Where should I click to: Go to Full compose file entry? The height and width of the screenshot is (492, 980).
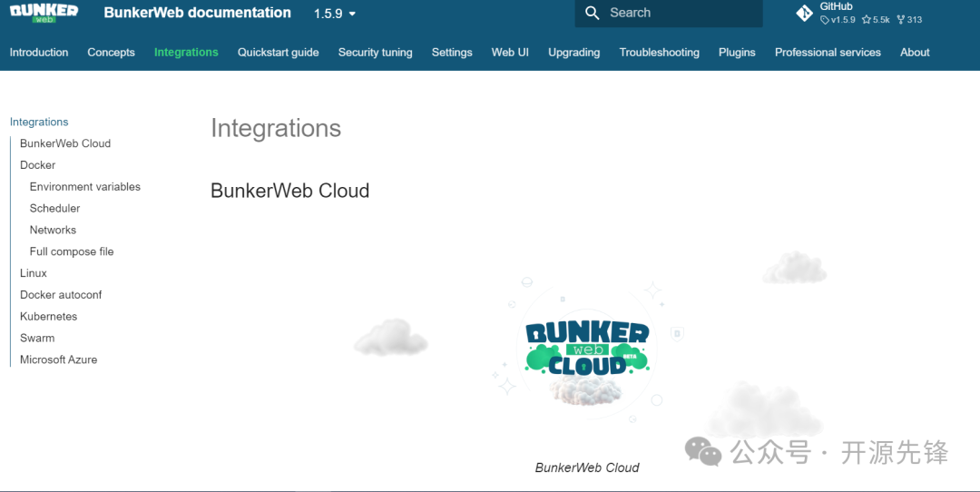click(x=72, y=251)
